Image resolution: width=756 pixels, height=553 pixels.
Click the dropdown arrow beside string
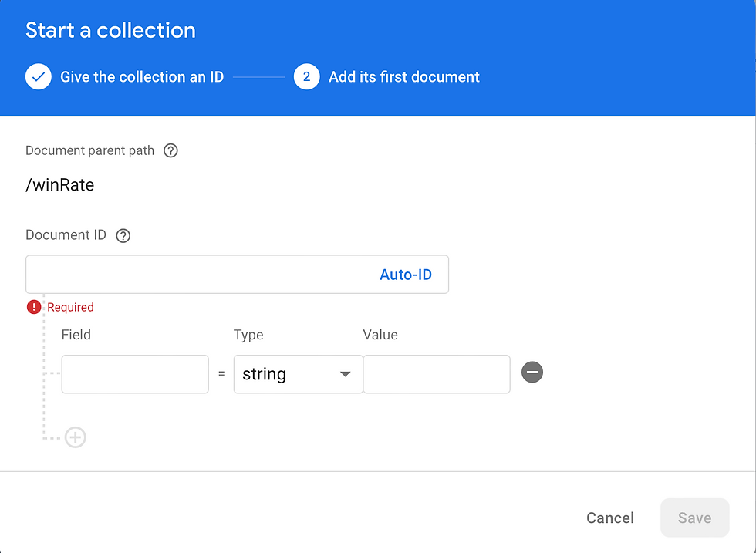pyautogui.click(x=345, y=374)
